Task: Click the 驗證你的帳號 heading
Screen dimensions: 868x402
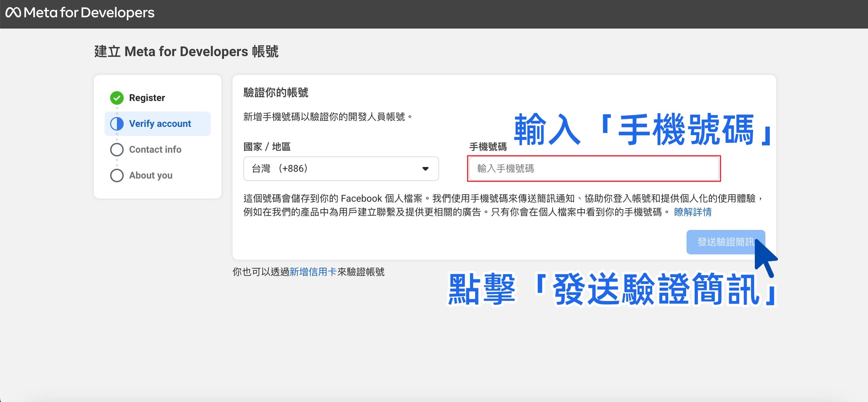Action: tap(276, 93)
